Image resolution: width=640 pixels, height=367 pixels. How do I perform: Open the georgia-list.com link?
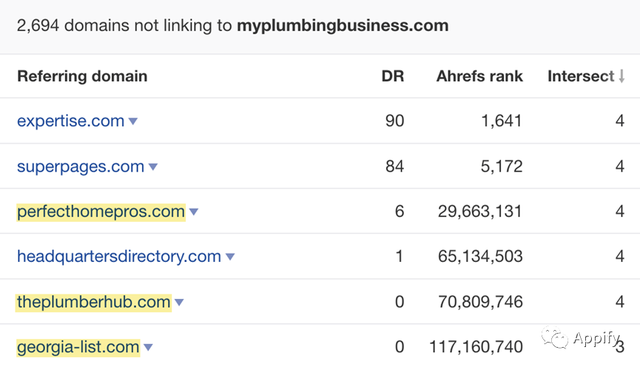point(78,347)
